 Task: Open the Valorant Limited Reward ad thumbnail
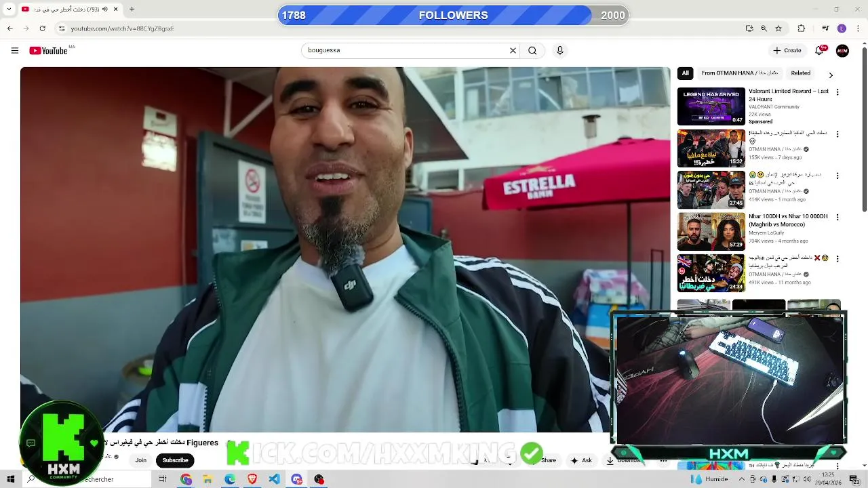point(711,106)
